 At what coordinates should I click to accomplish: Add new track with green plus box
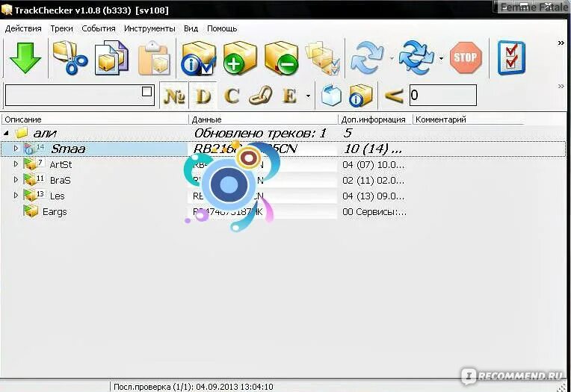(x=240, y=58)
